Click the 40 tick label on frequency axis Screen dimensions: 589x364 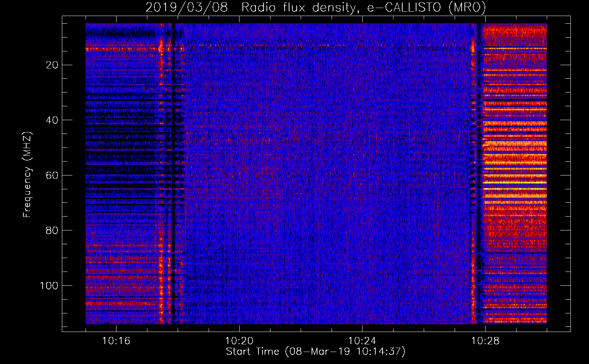point(52,120)
